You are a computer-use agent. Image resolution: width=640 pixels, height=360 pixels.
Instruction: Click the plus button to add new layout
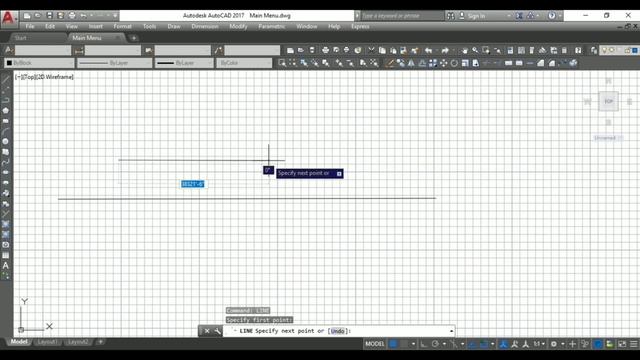tap(100, 342)
